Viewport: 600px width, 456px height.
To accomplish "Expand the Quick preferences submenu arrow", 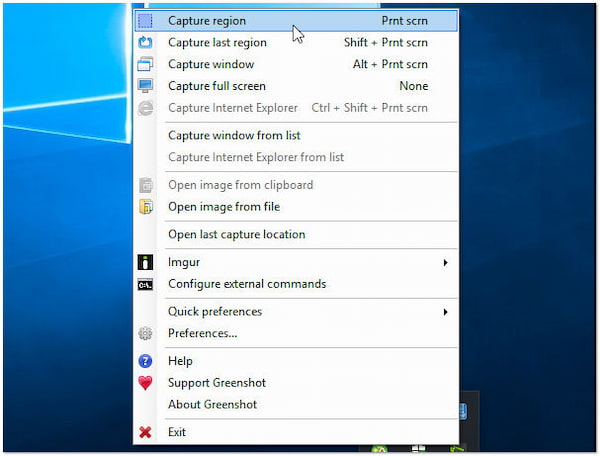I will [x=445, y=312].
